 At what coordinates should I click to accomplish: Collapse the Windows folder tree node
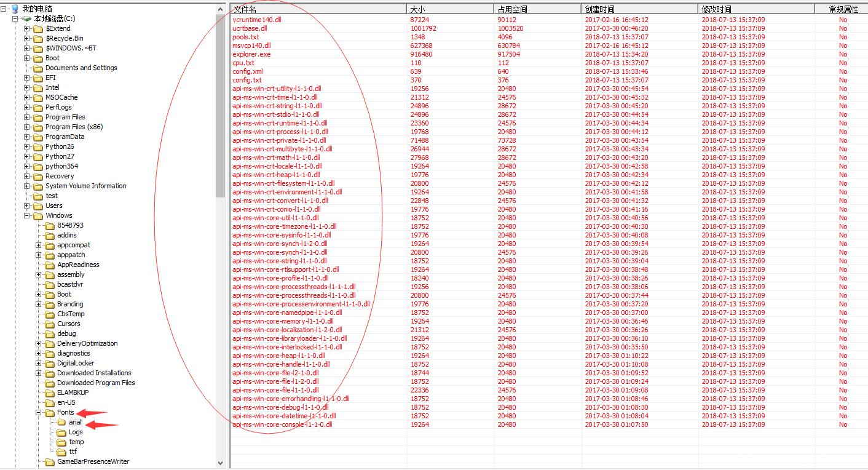coord(27,215)
